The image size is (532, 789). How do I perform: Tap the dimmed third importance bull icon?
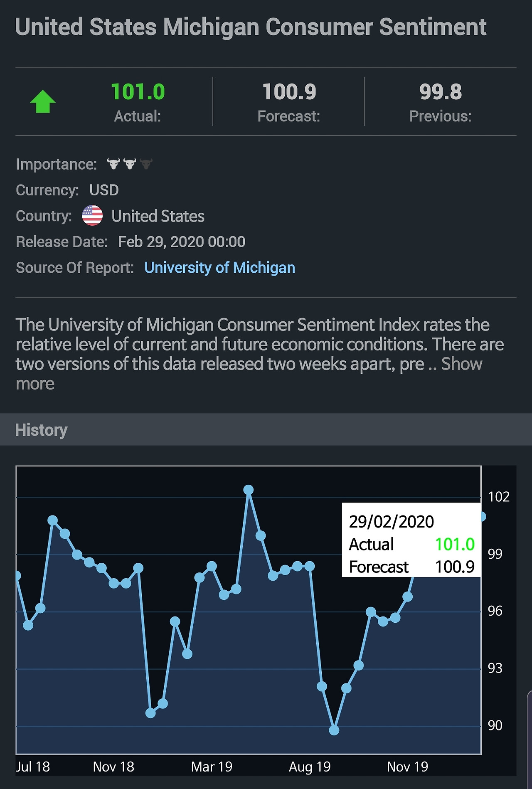click(x=146, y=164)
